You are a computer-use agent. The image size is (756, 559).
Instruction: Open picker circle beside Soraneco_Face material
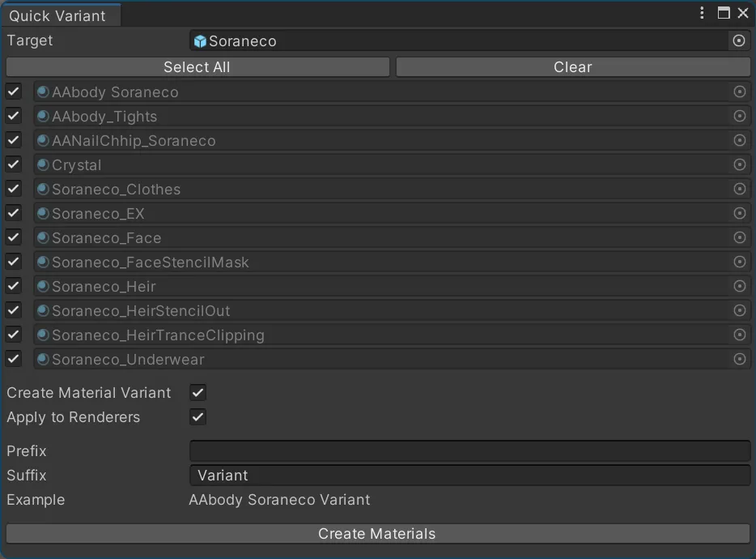click(x=738, y=237)
